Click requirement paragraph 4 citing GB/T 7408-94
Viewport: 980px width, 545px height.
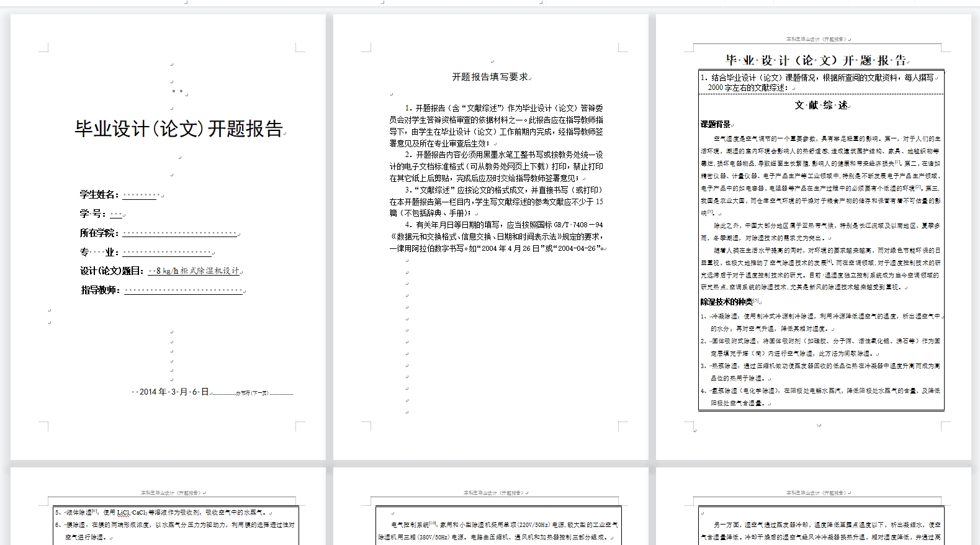coord(497,236)
